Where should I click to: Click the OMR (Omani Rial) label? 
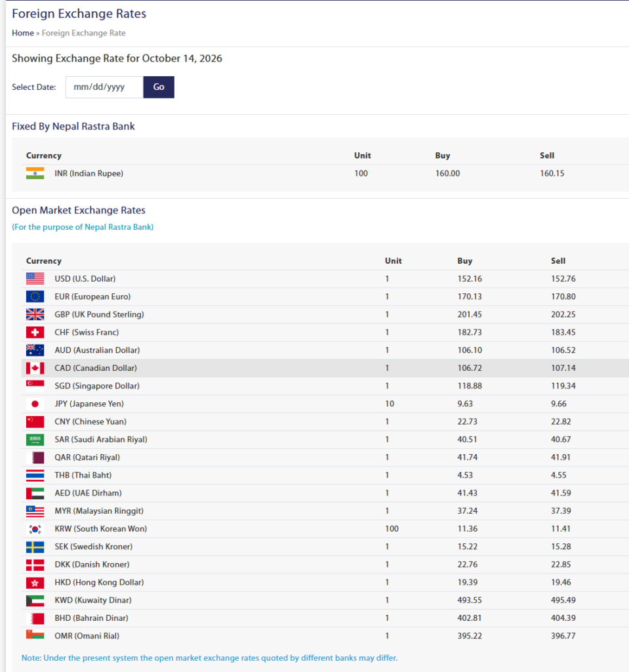[87, 636]
